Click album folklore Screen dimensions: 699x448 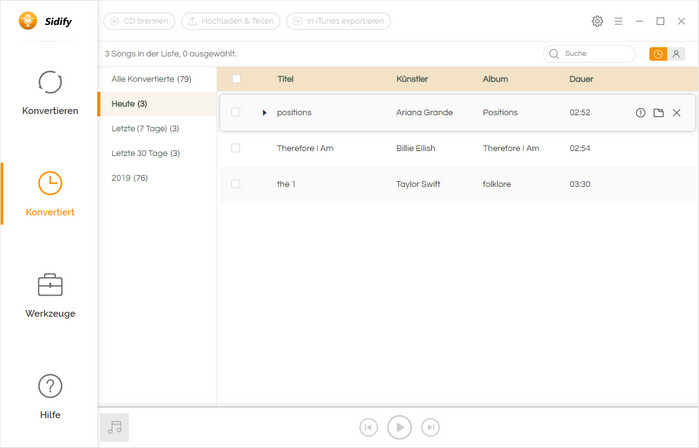(x=497, y=184)
